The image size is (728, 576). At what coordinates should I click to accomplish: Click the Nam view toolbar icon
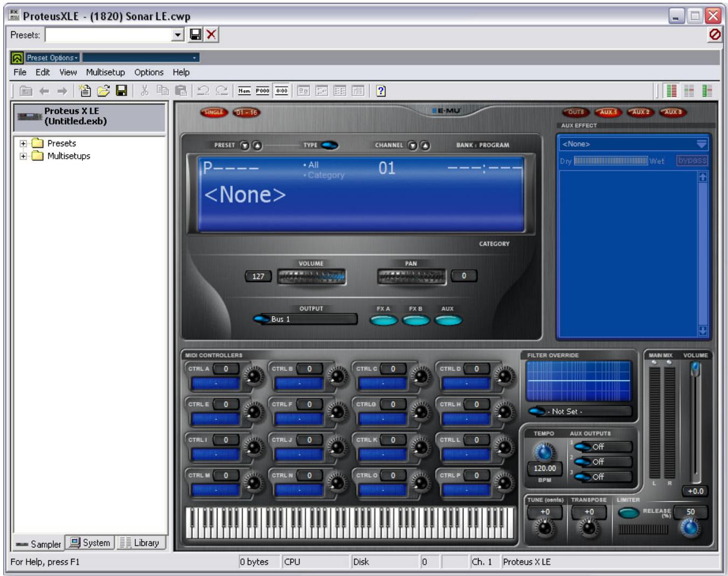(x=244, y=91)
